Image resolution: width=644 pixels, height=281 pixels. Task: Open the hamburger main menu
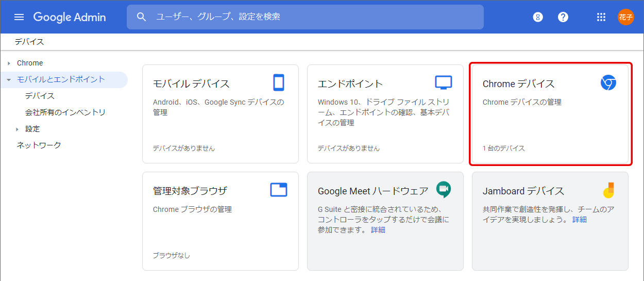pos(19,17)
